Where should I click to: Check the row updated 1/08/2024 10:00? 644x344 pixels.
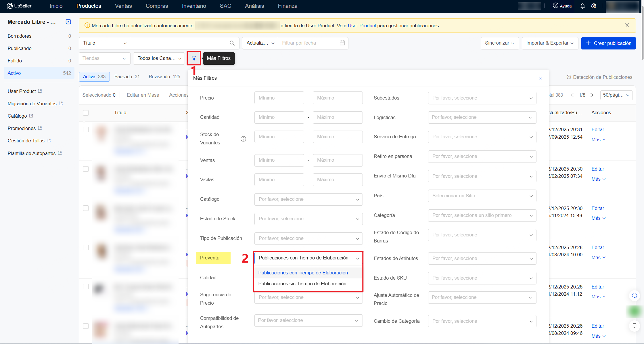(86, 248)
